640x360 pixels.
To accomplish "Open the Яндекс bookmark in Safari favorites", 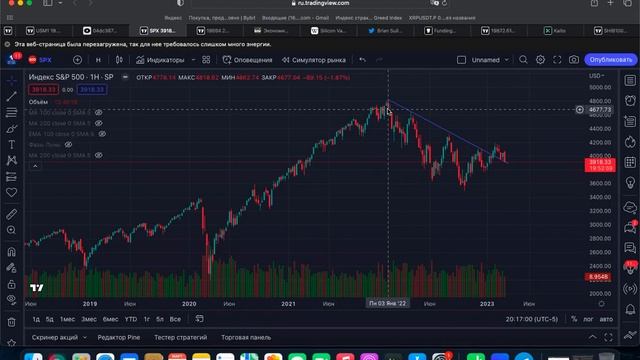I will coord(173,18).
